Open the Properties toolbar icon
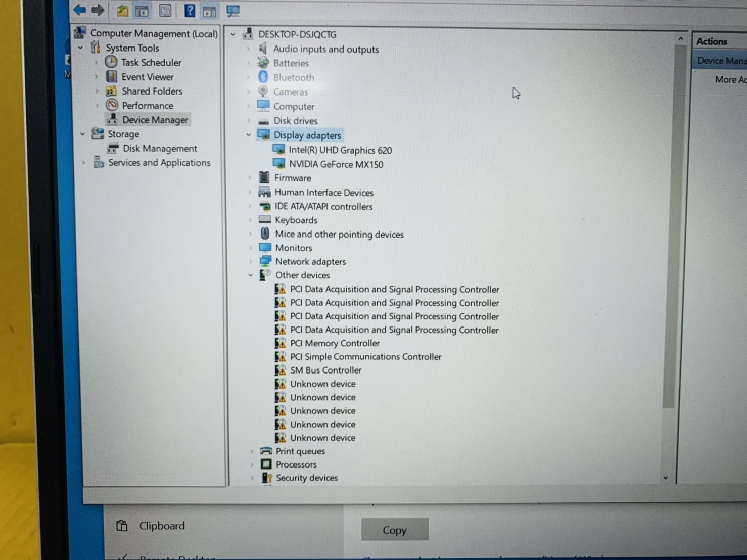Image resolution: width=747 pixels, height=560 pixels. pos(165,11)
